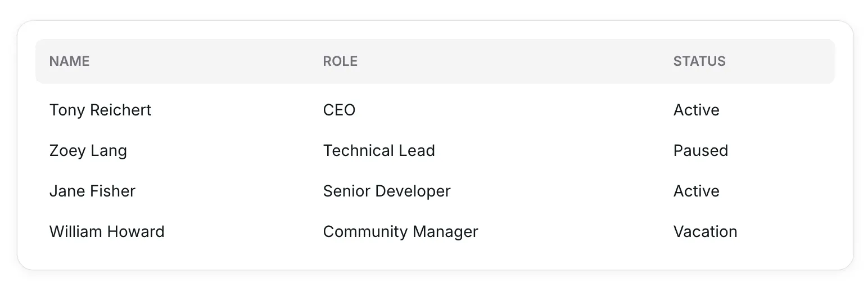Click the empty space in Zoey Lang's row between role and status
Image resolution: width=868 pixels, height=286 pixels.
pos(554,151)
